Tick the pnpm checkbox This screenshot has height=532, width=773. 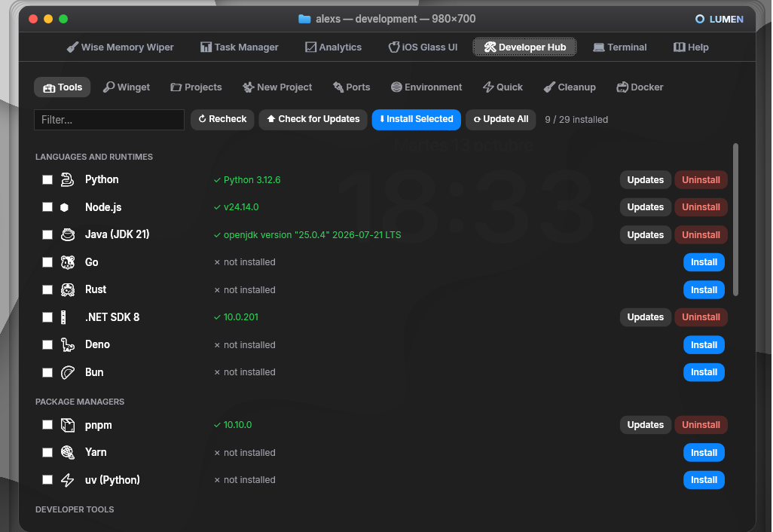[x=47, y=425]
